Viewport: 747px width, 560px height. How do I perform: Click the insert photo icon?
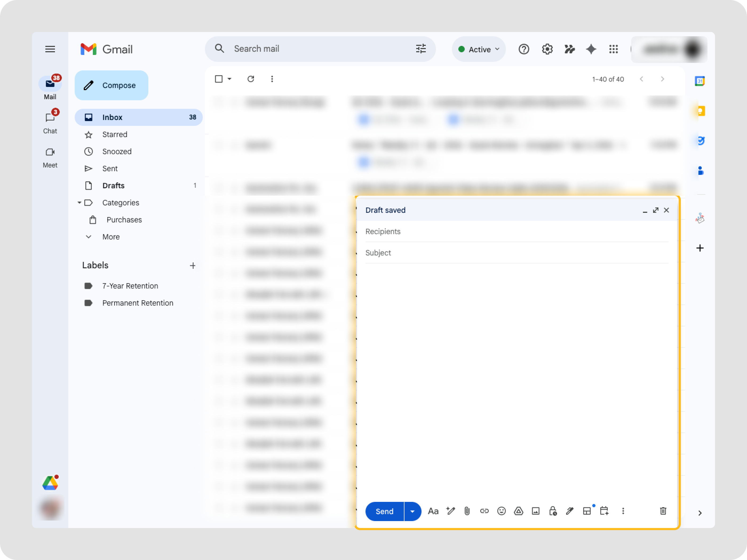point(536,511)
